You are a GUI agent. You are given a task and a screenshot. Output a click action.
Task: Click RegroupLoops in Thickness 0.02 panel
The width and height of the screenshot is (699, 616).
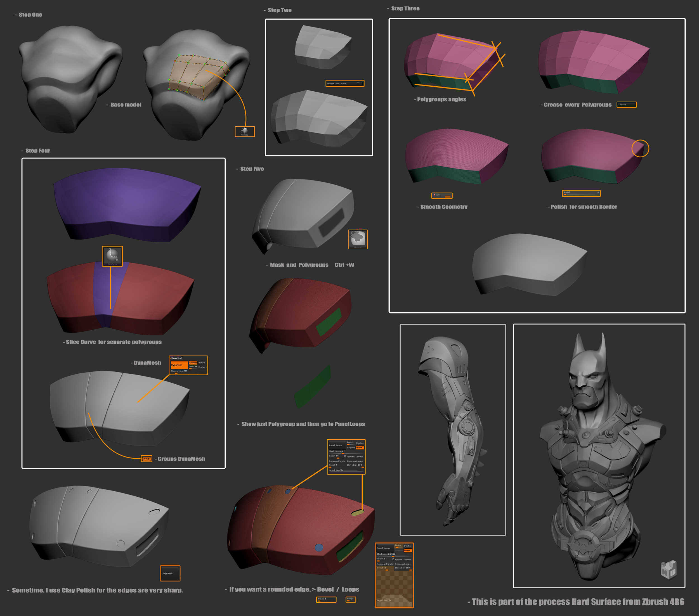356,461
